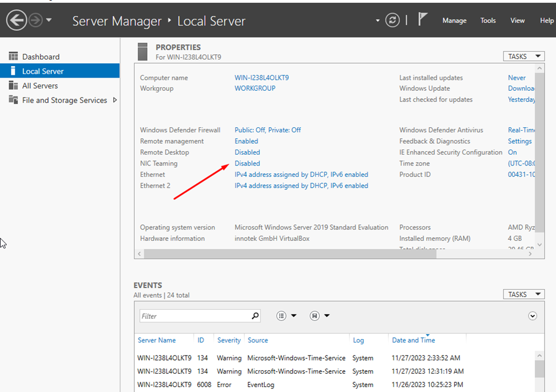
Task: Click the magnifier icon in the Events filter
Action: pos(253,316)
